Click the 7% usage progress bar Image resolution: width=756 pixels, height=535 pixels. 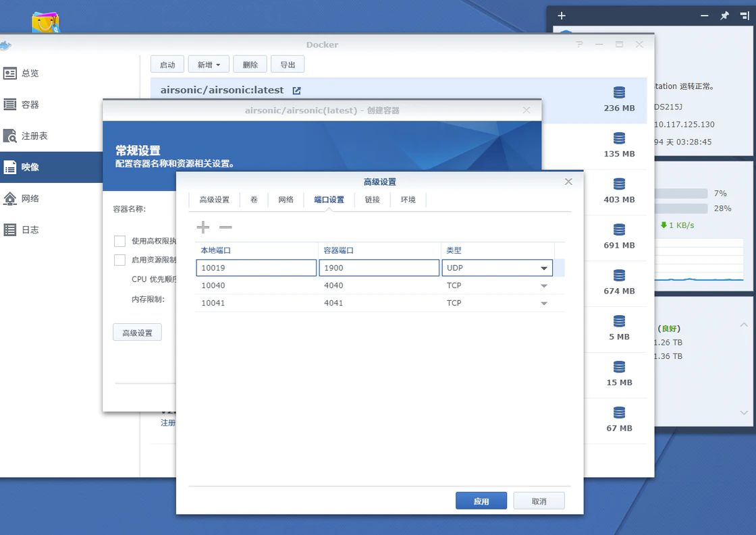coord(680,193)
